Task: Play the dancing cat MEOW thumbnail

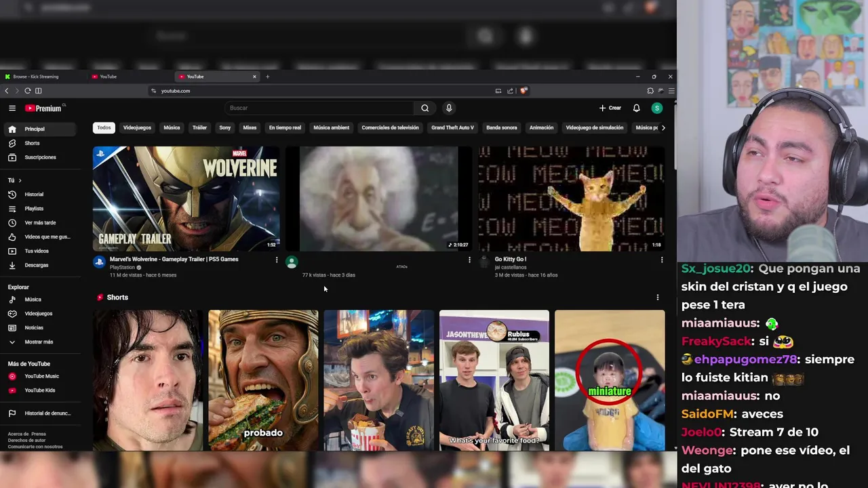Action: point(572,199)
